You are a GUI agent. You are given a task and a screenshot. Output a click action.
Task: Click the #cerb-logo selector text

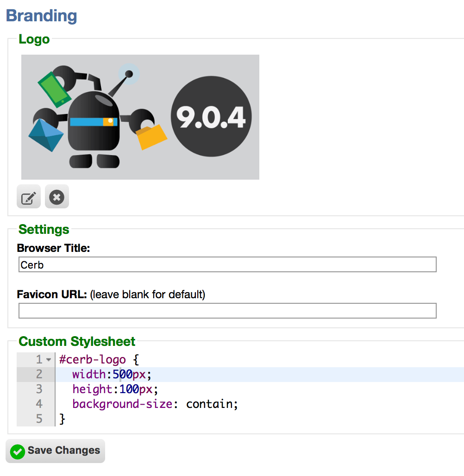[x=92, y=359]
